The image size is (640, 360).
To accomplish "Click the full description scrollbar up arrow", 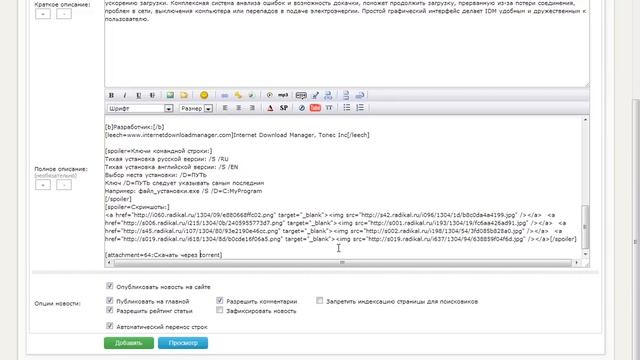I will pos(585,120).
